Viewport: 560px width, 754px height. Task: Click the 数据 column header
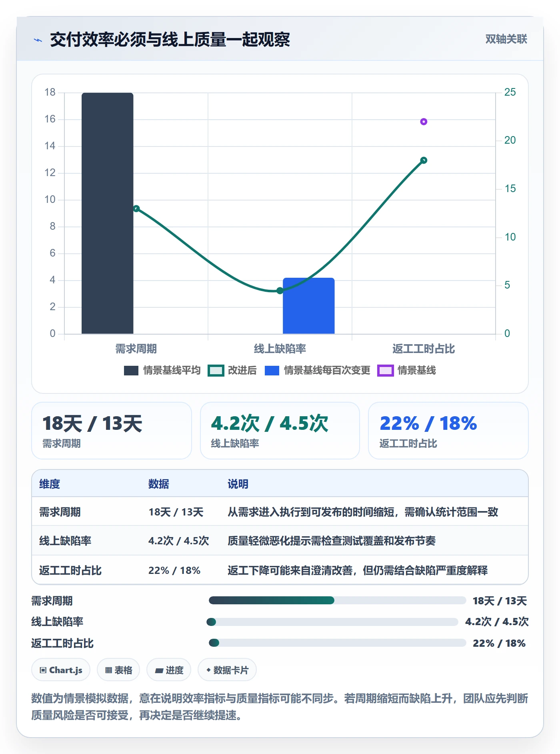(159, 484)
